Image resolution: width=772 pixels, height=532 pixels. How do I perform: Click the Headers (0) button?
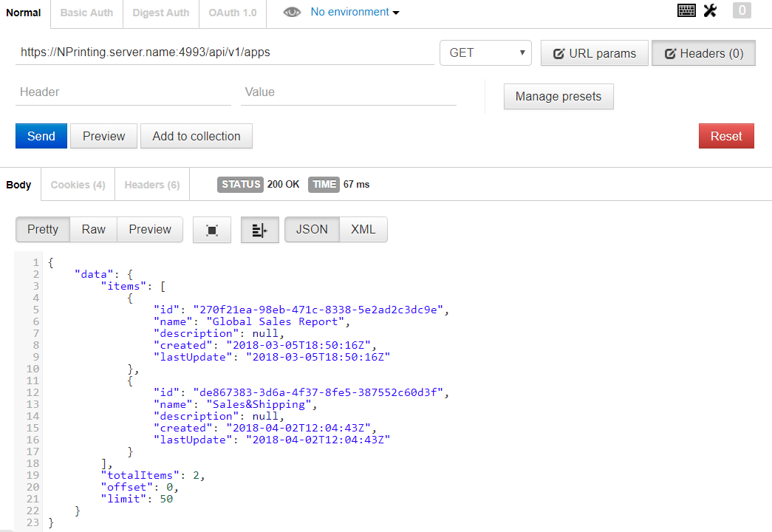[x=703, y=53]
